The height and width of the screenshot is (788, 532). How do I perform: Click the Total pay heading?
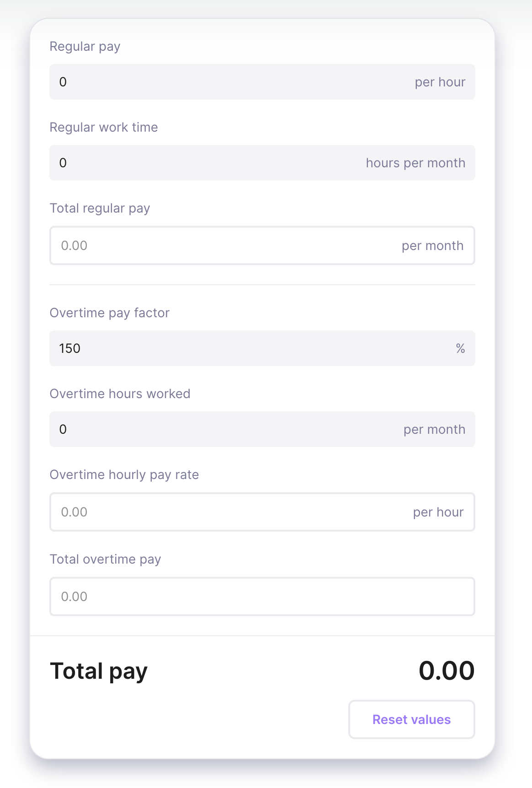click(x=99, y=671)
